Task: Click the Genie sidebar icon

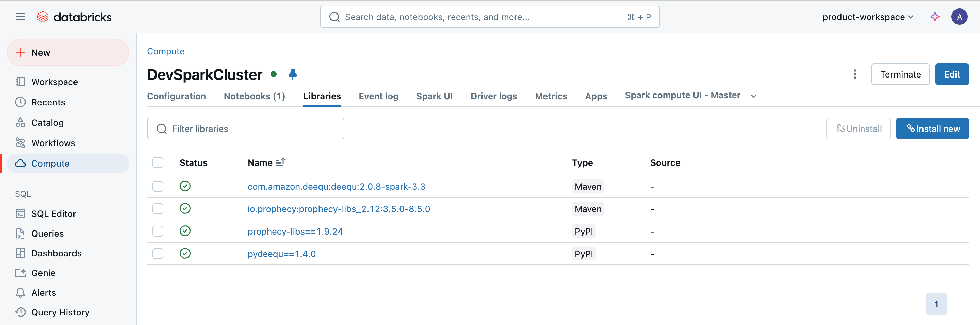Action: tap(20, 273)
